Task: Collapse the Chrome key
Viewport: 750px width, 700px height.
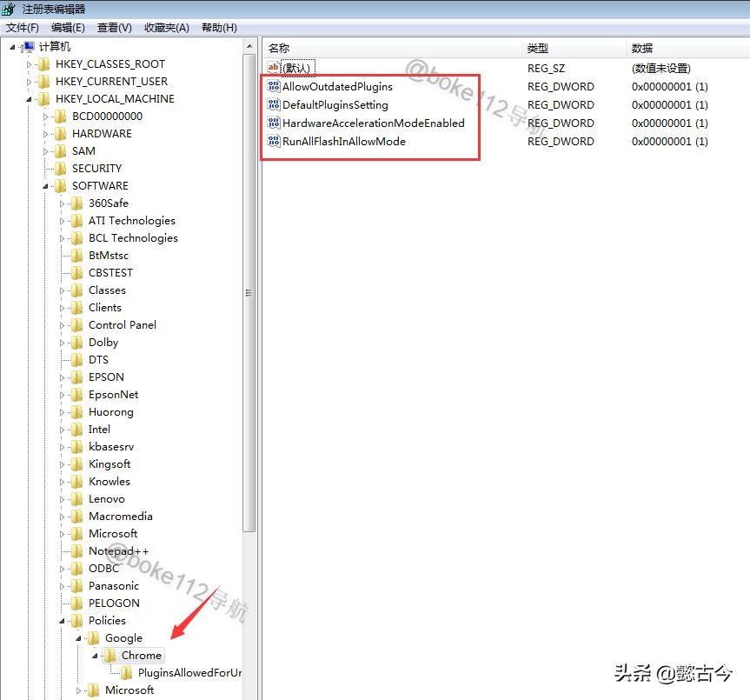Action: (96, 656)
